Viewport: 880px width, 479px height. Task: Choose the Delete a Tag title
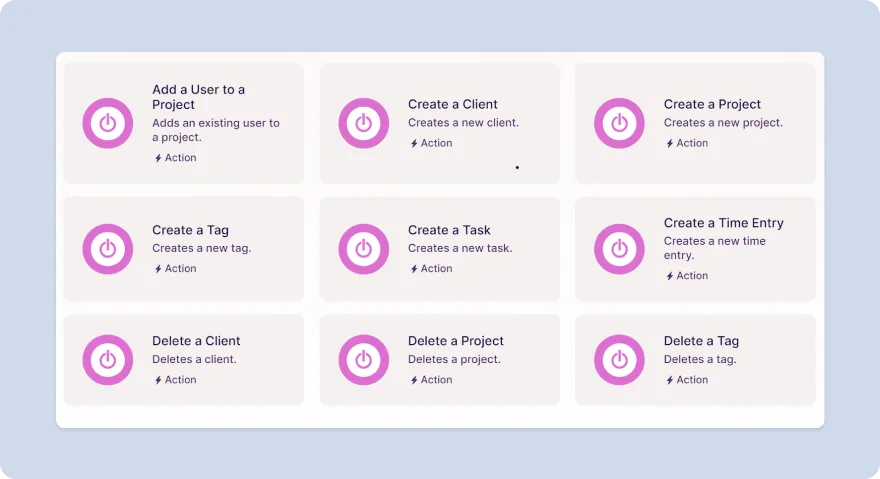tap(701, 341)
